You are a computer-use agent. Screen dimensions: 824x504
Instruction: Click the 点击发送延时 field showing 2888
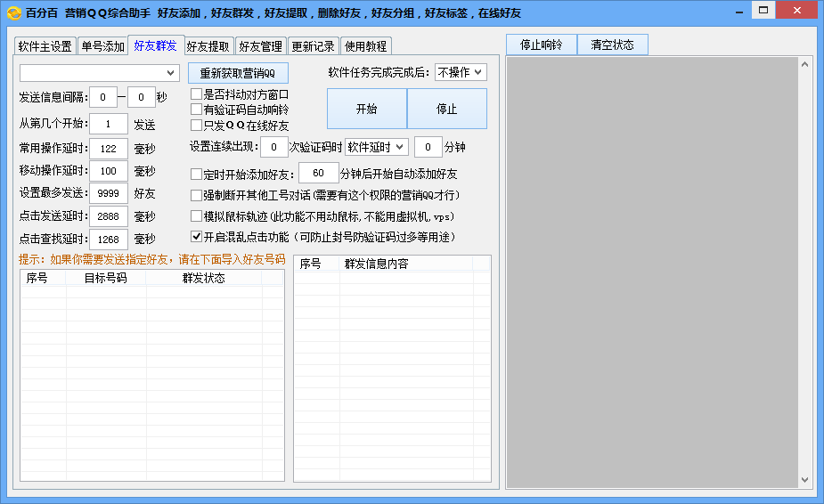109,216
